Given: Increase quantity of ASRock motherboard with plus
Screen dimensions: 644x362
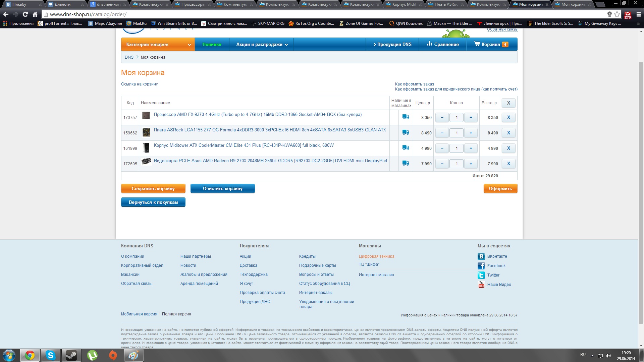Looking at the screenshot, I should [471, 133].
